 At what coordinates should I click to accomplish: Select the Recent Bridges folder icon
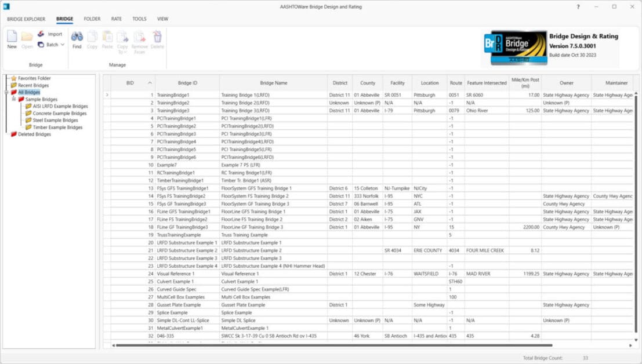pos(13,85)
